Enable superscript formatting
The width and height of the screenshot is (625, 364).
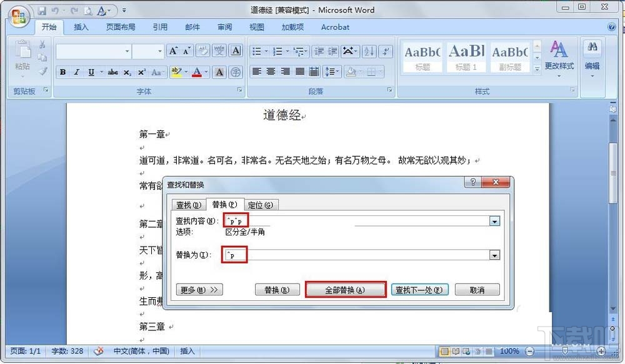(140, 72)
